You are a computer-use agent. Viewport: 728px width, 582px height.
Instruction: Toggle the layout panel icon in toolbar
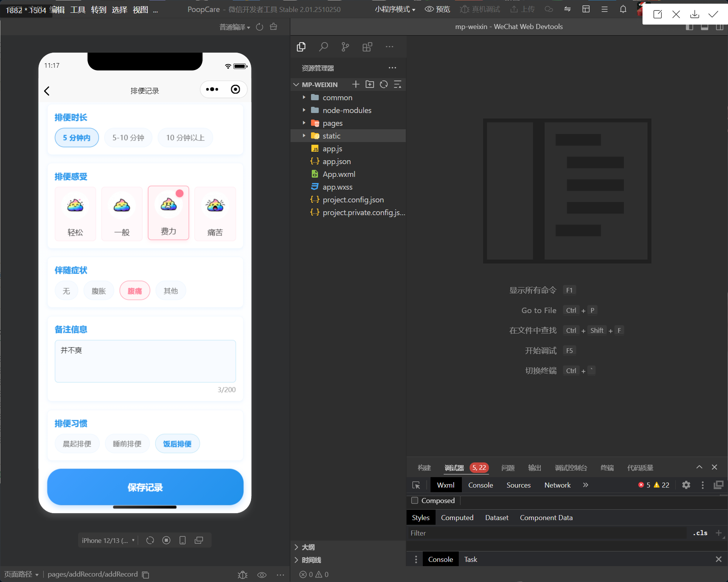point(586,9)
